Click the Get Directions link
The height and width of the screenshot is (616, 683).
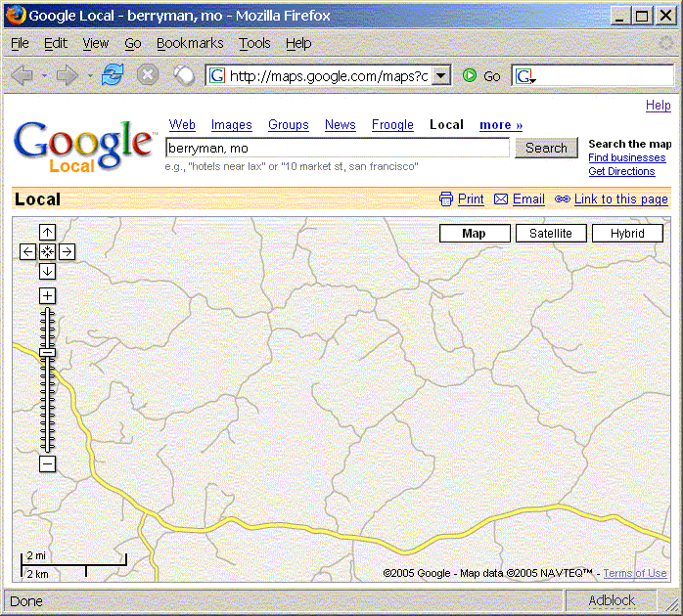(621, 171)
